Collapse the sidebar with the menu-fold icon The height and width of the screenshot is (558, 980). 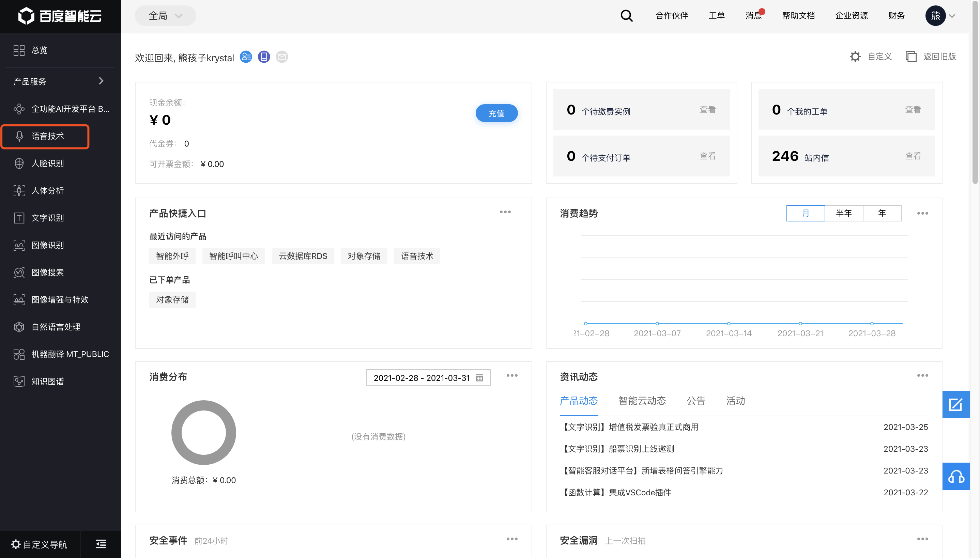[x=101, y=544]
